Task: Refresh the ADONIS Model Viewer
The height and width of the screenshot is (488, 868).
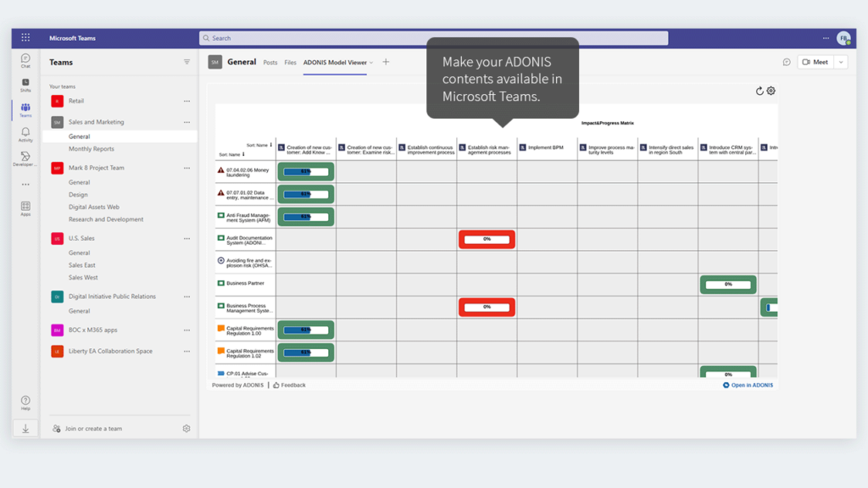Action: click(x=759, y=91)
